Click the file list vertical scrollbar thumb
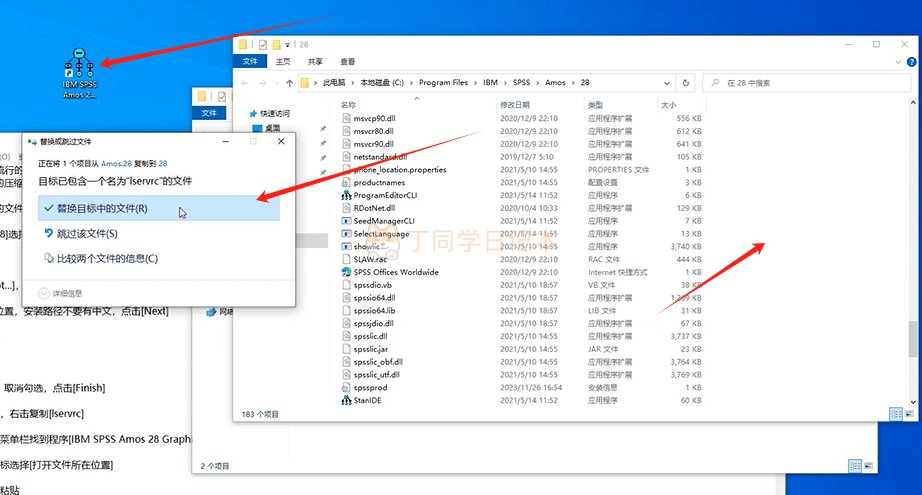Viewport: 922px width, 495px height. [x=913, y=339]
